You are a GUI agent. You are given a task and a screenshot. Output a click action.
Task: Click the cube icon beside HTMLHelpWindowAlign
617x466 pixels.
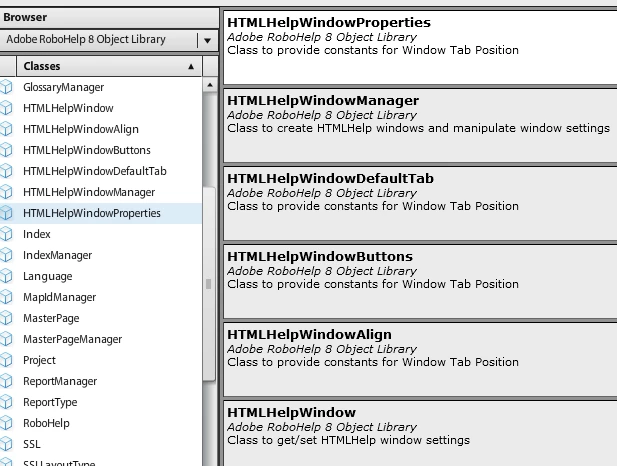click(6, 129)
